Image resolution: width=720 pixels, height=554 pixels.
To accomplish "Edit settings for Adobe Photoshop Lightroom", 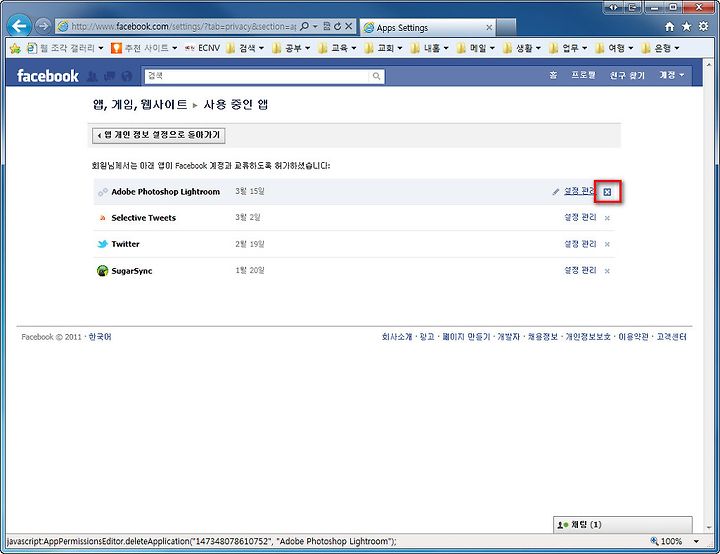I will click(579, 191).
